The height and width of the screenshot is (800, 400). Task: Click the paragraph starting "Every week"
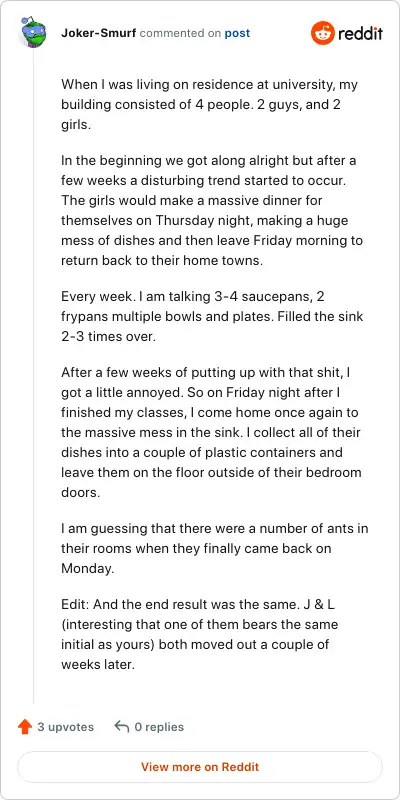tap(212, 317)
